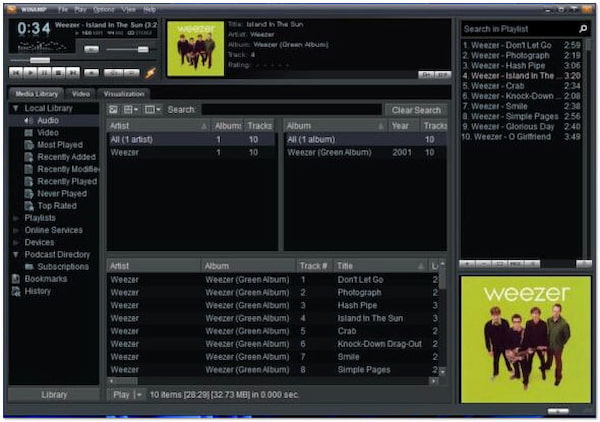
Task: Click the library Search field
Action: (x=292, y=110)
